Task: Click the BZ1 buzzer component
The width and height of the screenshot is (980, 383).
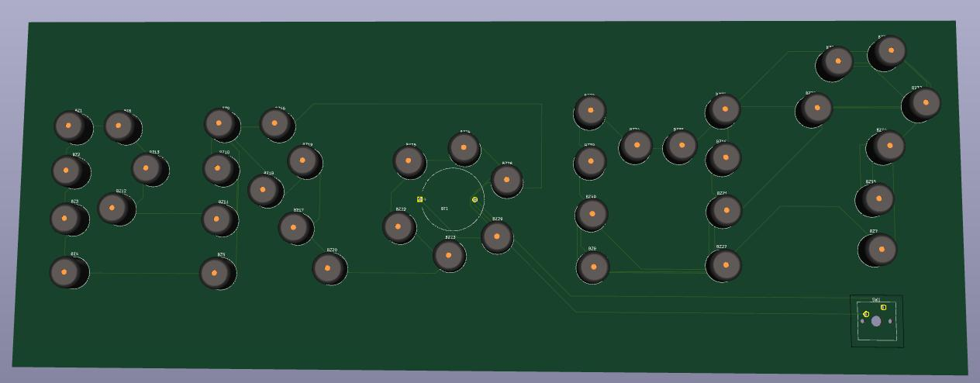Action: tap(70, 126)
